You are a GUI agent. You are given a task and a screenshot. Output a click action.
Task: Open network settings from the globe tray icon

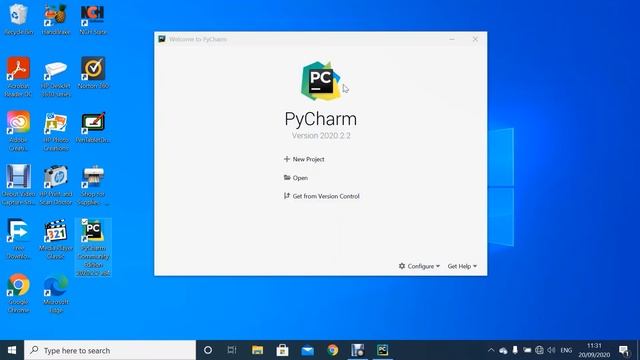coord(539,350)
